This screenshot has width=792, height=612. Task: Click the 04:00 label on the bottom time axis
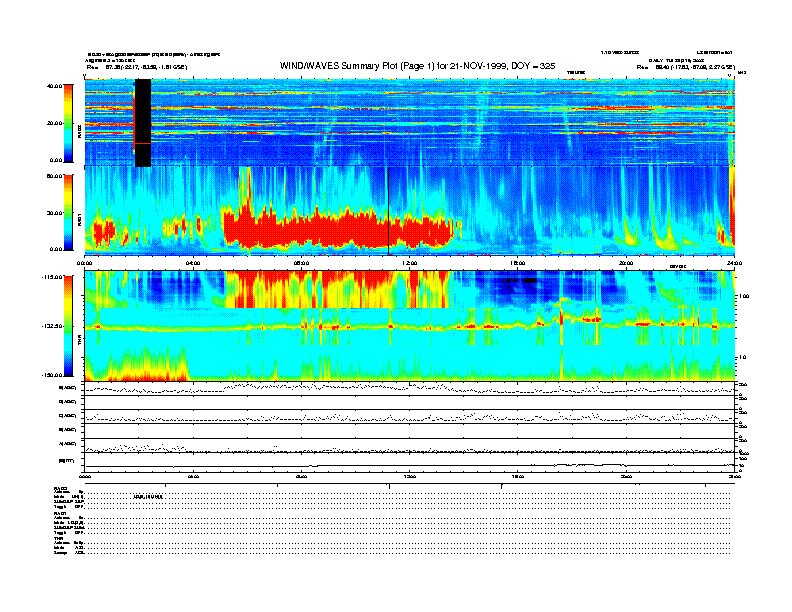tap(193, 476)
